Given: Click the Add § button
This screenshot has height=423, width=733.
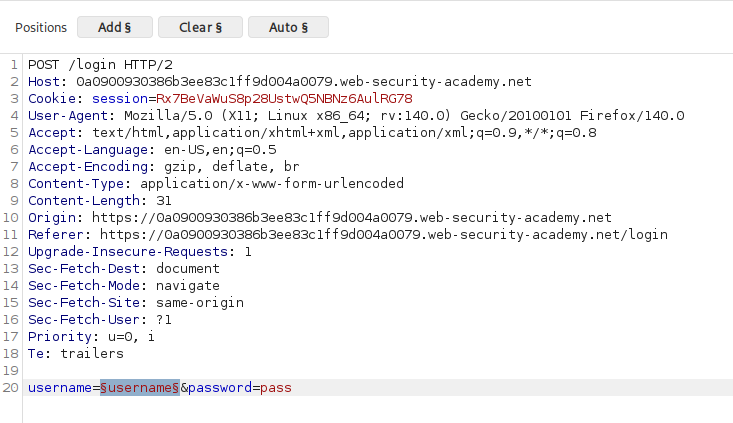Looking at the screenshot, I should coord(115,27).
